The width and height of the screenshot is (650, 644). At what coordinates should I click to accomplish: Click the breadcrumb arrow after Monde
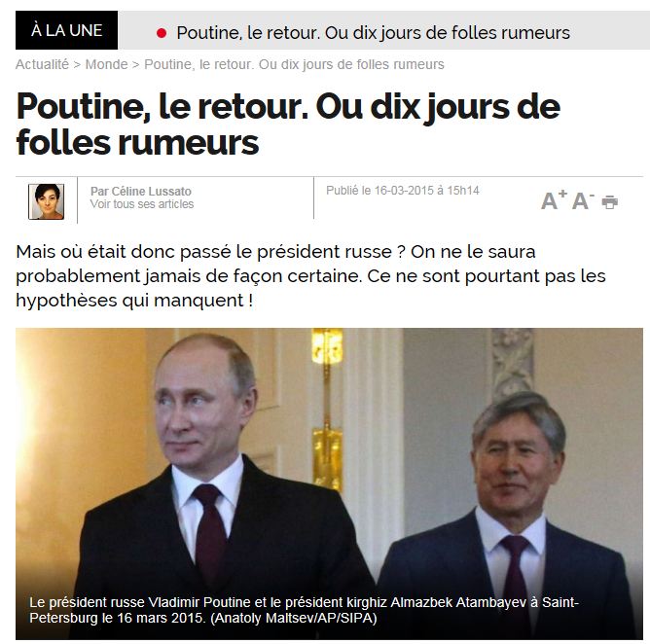coord(136,65)
